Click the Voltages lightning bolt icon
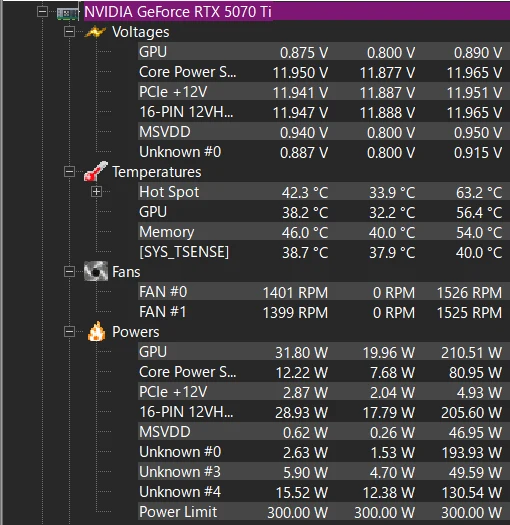 [95, 32]
